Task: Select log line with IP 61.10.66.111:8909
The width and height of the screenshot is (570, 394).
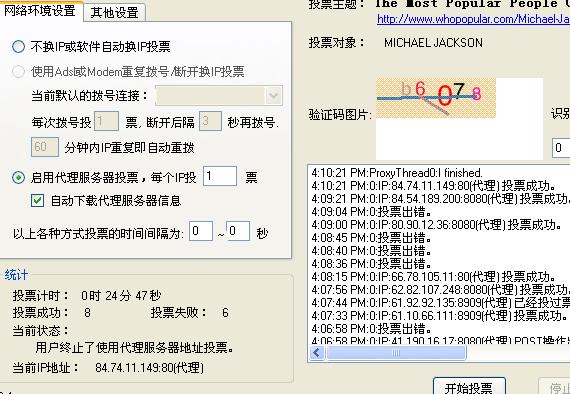Action: 440,315
